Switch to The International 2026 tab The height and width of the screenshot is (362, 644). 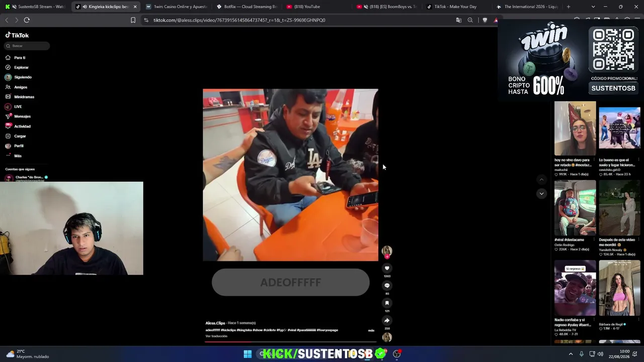point(527,7)
